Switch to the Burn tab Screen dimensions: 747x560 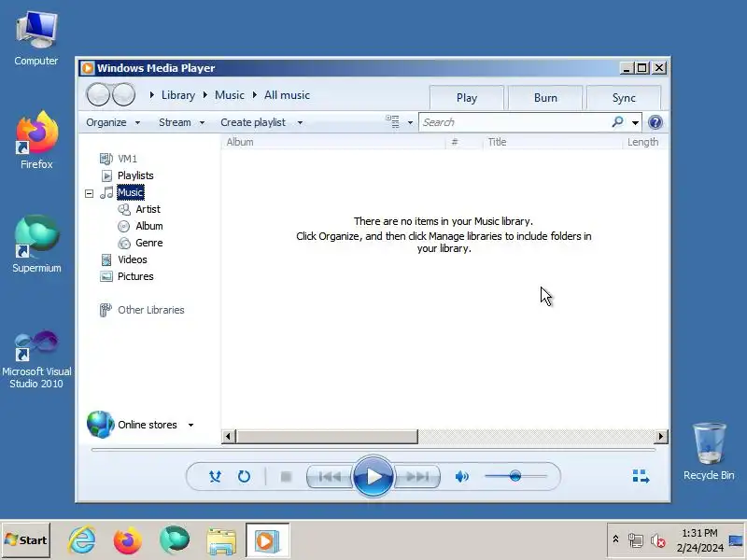coord(545,98)
